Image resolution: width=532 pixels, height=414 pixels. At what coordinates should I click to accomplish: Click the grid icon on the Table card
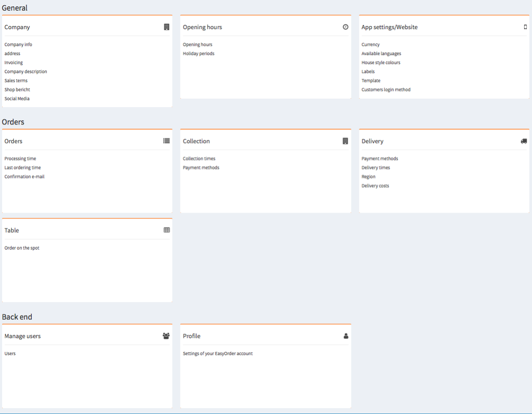[x=166, y=230]
